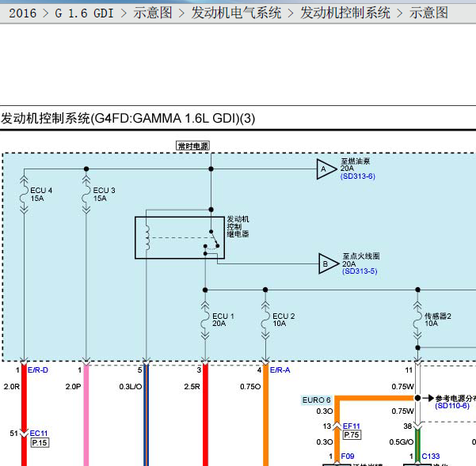
Task: Click the ECU 1 20A fuse symbol
Action: click(x=205, y=320)
